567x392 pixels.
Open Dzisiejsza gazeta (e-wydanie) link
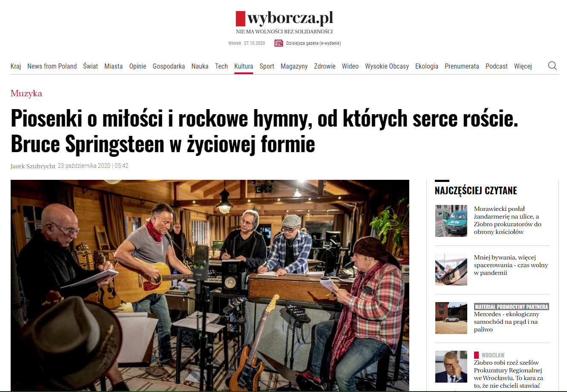313,43
